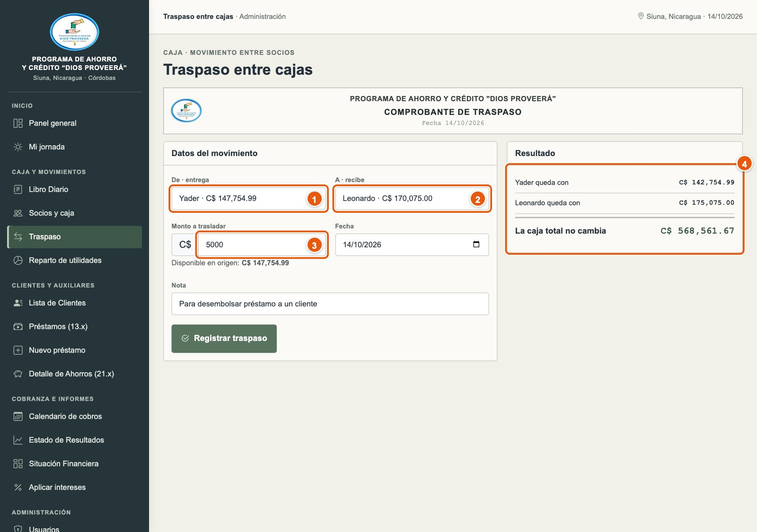The width and height of the screenshot is (757, 532).
Task: Click the Traspaso arrows icon in sidebar
Action: pyautogui.click(x=18, y=237)
